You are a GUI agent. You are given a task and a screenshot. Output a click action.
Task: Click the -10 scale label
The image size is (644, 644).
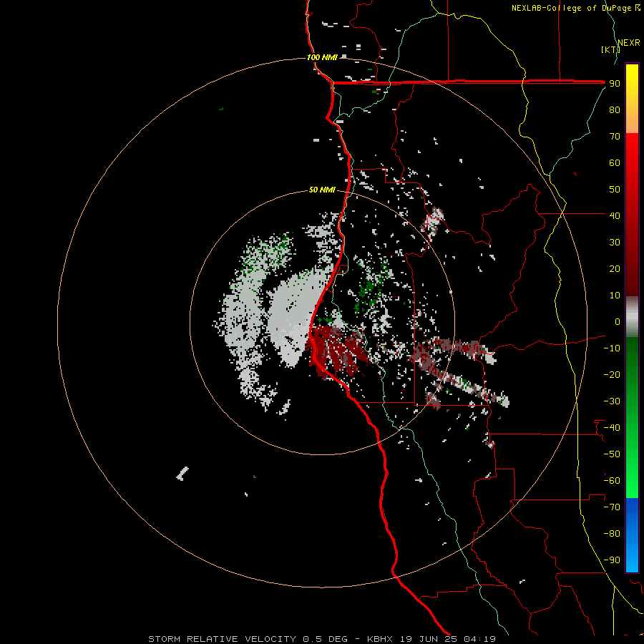(612, 348)
